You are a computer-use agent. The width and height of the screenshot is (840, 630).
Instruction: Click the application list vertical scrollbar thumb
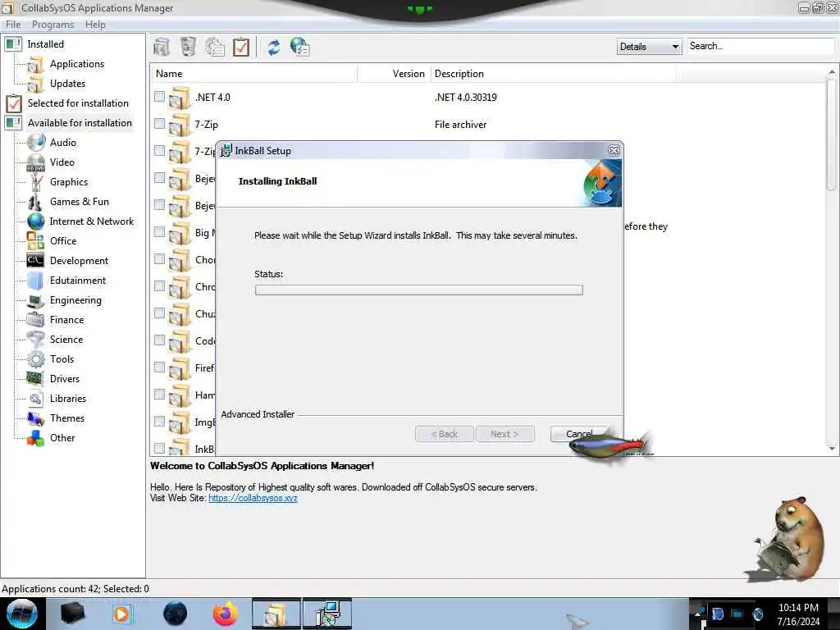pyautogui.click(x=832, y=134)
